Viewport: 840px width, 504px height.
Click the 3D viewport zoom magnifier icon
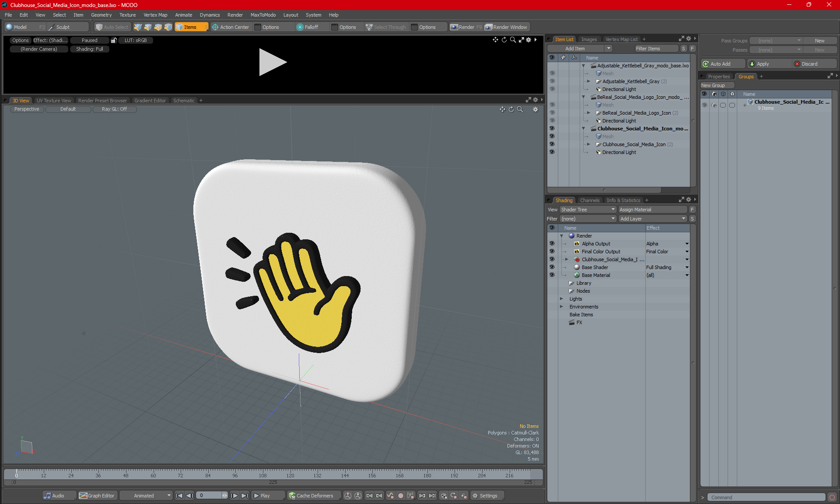[x=520, y=109]
